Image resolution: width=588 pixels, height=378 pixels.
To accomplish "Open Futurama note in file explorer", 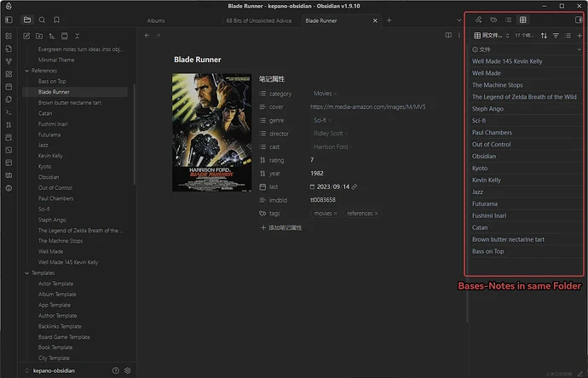I will (x=49, y=135).
